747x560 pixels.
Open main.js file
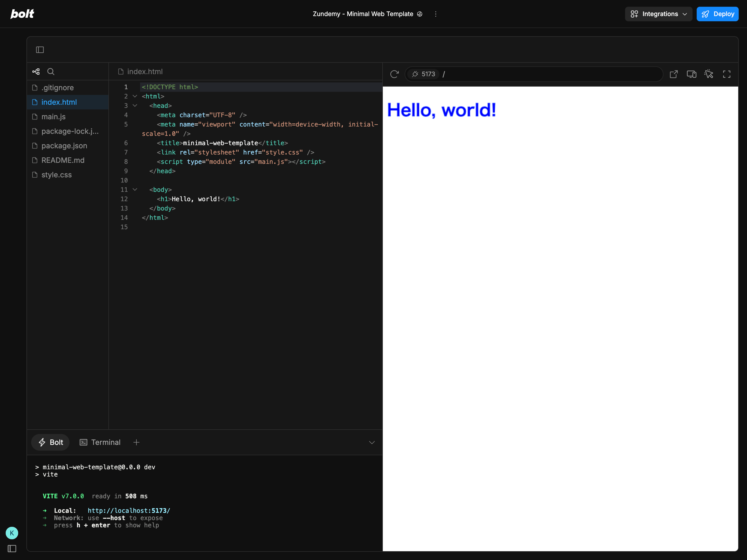pos(68,117)
